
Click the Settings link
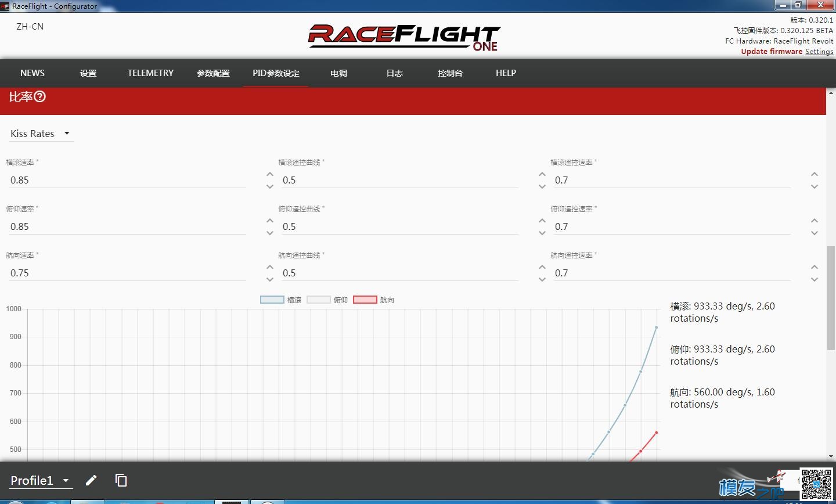[x=819, y=52]
